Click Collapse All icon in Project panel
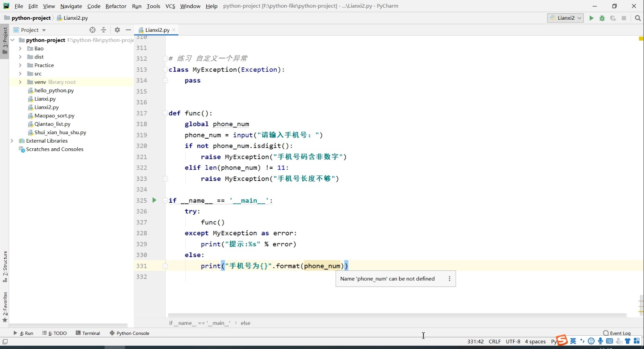The height and width of the screenshot is (349, 644). click(103, 30)
